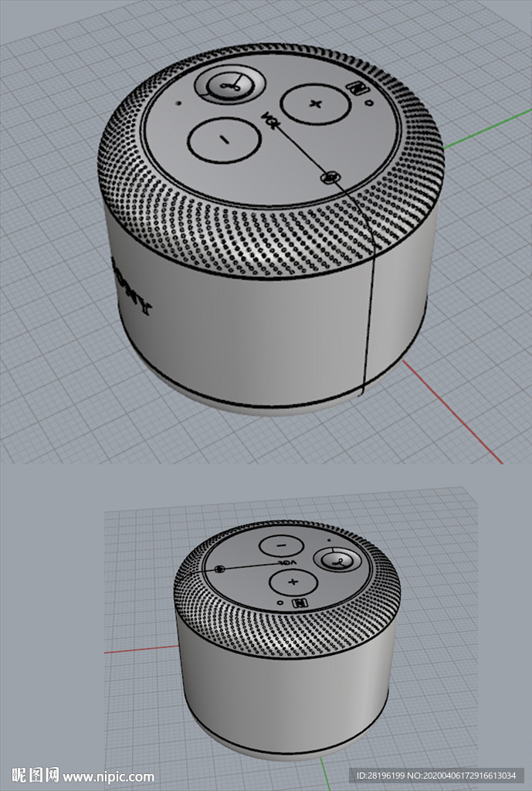Image resolution: width=532 pixels, height=791 pixels.
Task: Select the plus button on the smaller speaker model
Action: 293,582
